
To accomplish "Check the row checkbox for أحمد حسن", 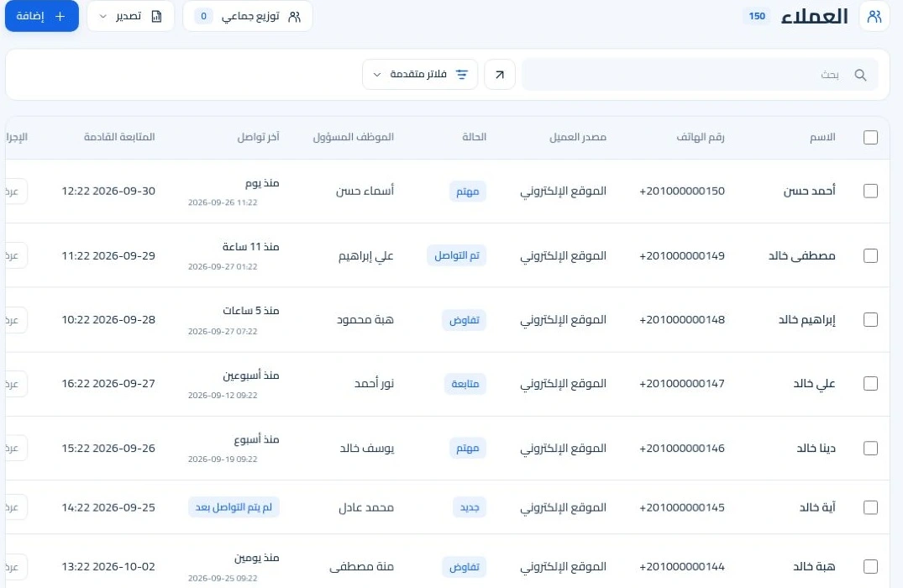I will tap(870, 192).
